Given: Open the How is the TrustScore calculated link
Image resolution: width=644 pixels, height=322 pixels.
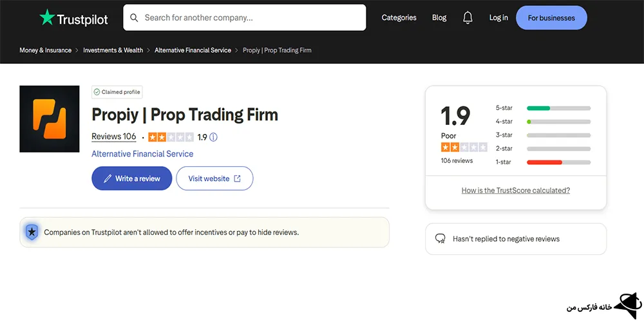Looking at the screenshot, I should (515, 191).
